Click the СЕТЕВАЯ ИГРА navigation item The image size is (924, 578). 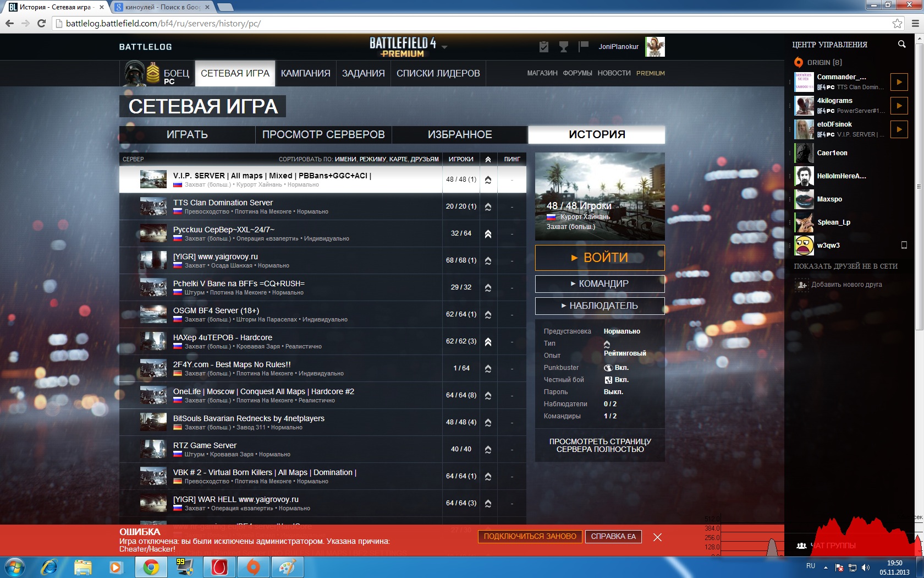[x=235, y=73]
